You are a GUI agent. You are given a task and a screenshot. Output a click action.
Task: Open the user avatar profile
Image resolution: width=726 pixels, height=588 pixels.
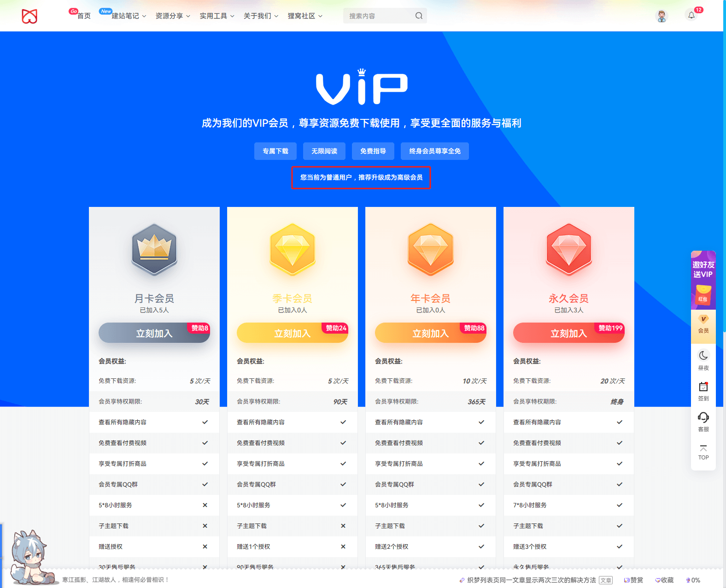click(x=662, y=16)
